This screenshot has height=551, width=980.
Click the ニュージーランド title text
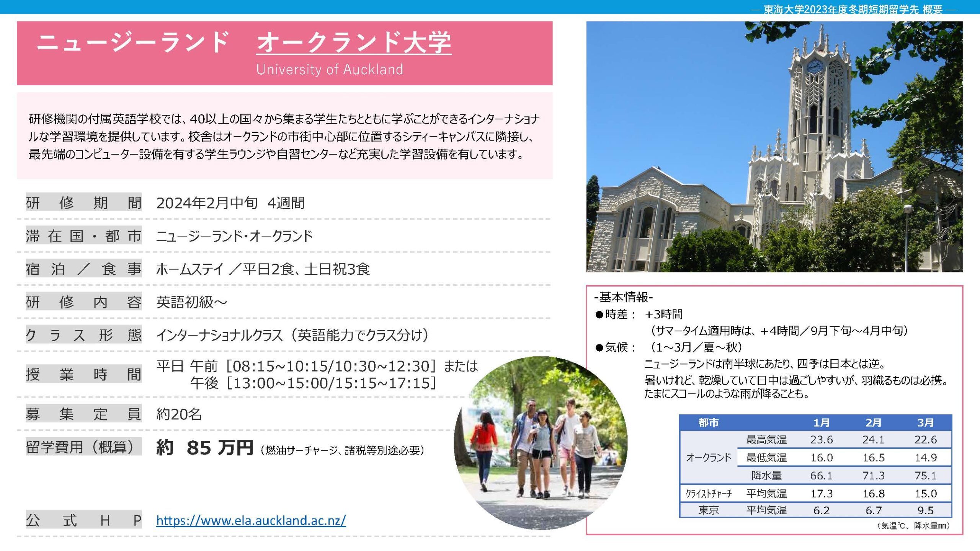click(x=132, y=42)
